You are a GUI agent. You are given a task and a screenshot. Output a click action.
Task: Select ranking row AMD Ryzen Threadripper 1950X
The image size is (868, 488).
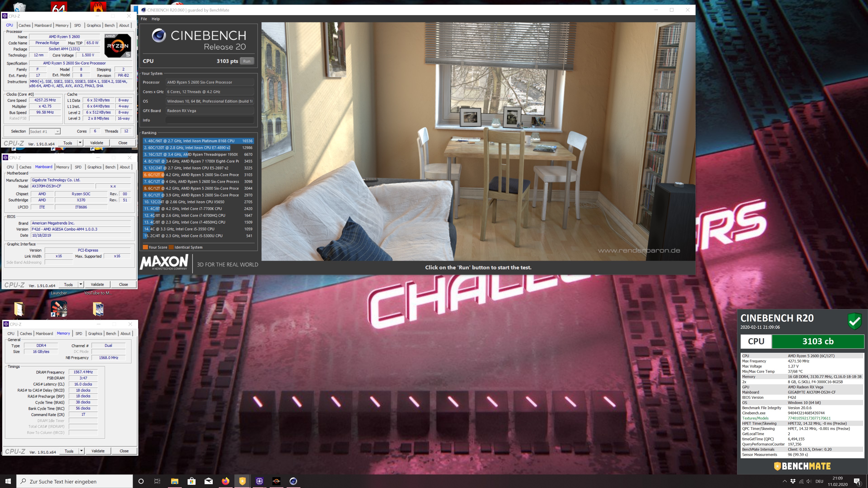(x=198, y=155)
